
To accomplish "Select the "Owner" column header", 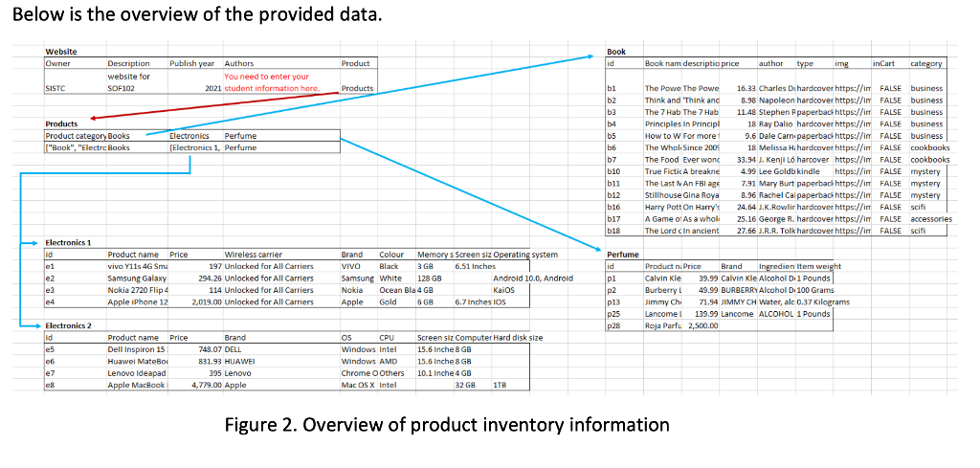I will [x=58, y=63].
